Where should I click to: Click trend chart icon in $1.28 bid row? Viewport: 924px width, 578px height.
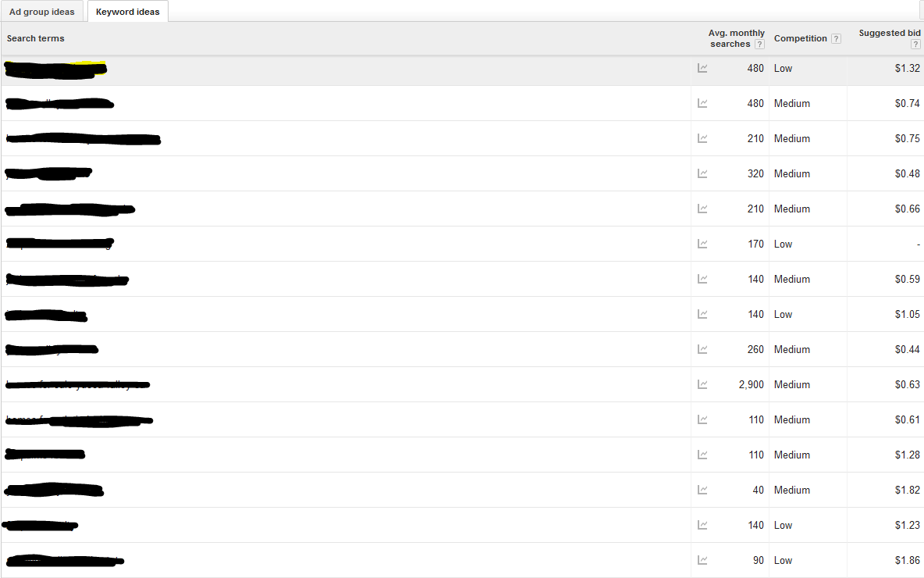[x=702, y=455]
